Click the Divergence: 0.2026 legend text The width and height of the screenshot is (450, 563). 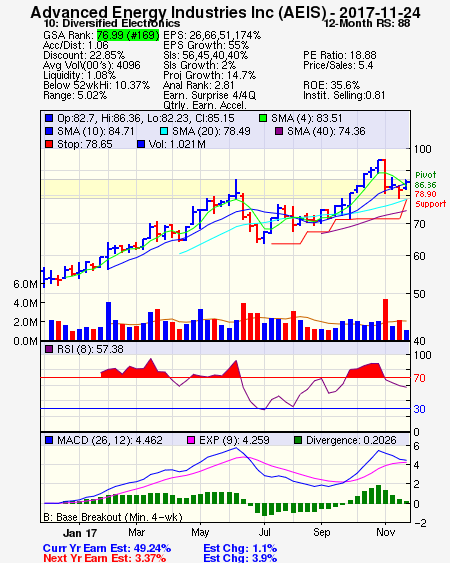351,440
